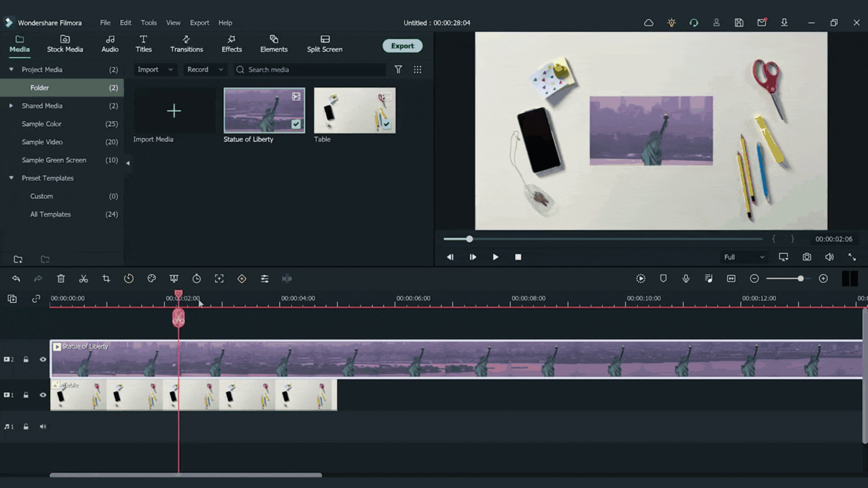Click the snapshot/camera icon in preview
This screenshot has width=868, height=488.
click(806, 257)
